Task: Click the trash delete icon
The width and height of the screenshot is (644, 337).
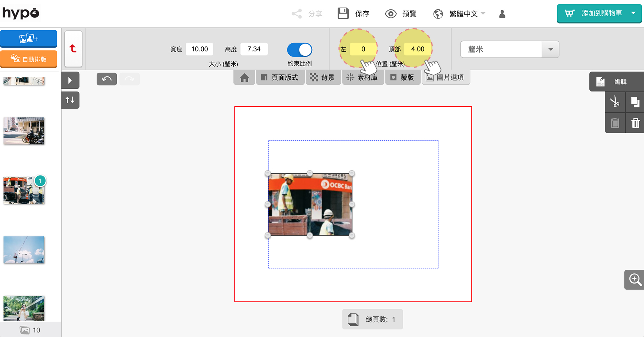Action: [x=635, y=123]
